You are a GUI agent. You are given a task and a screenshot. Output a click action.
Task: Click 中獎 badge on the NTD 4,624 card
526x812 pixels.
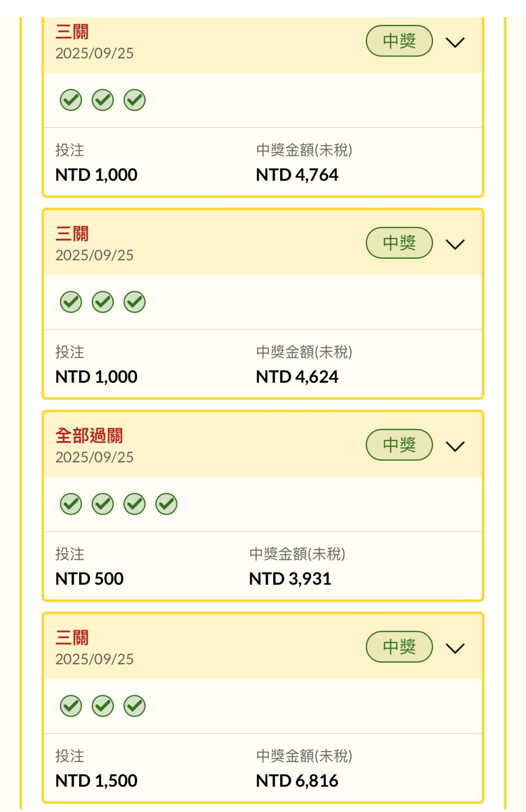pos(399,243)
